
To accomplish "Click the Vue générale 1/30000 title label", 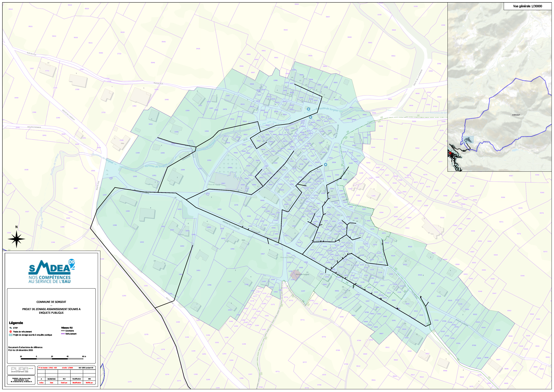I will [x=527, y=6].
